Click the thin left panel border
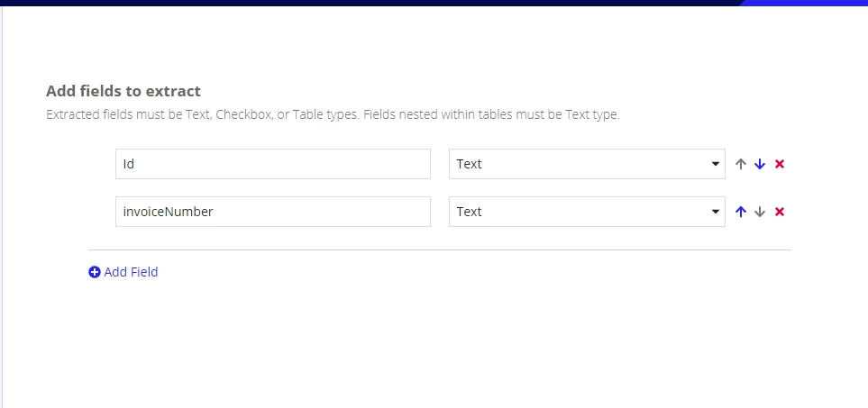Image resolution: width=868 pixels, height=408 pixels. 2,207
